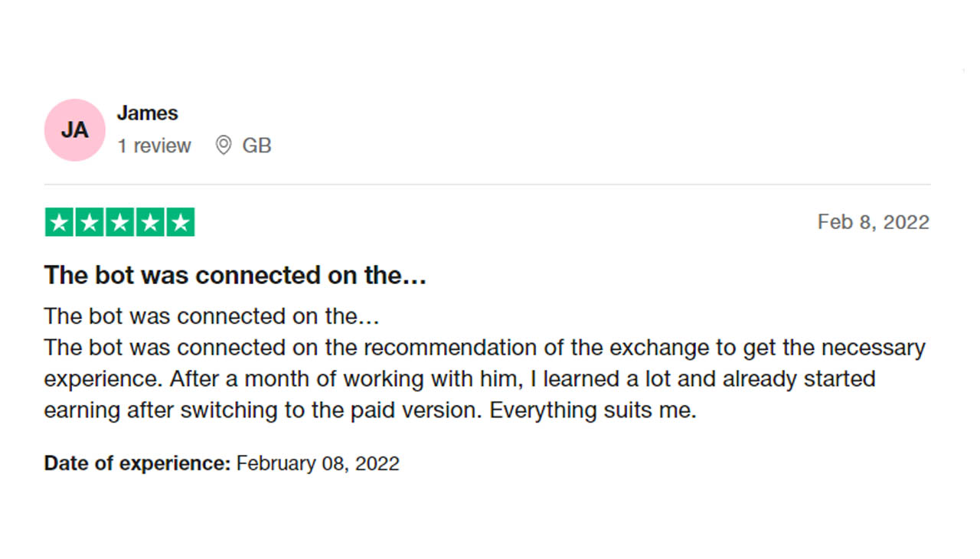
Task: Open the "1 review" count link
Action: 154,145
